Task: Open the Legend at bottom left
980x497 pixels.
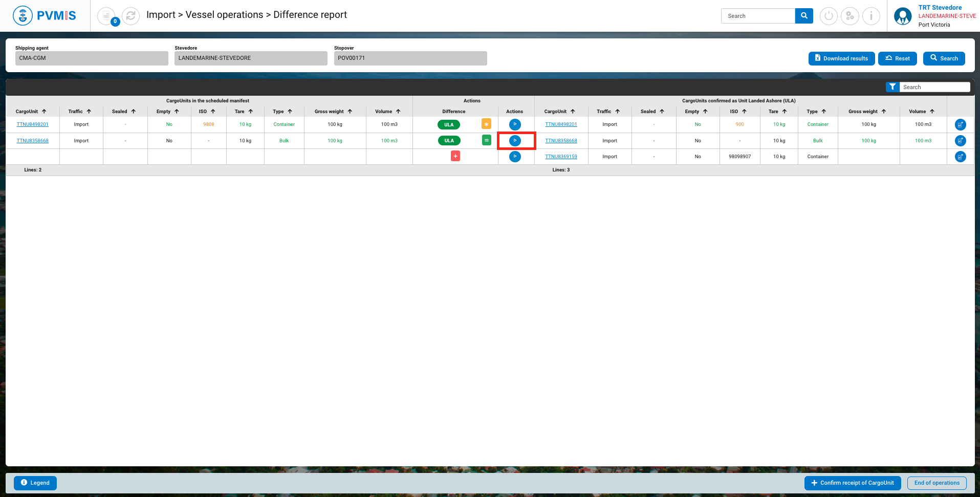Action: [35, 483]
